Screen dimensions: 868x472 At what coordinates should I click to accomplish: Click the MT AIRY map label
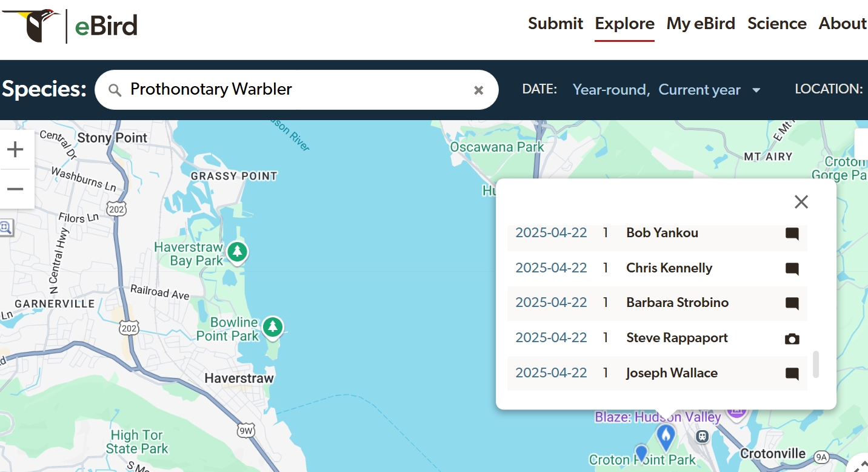click(768, 157)
